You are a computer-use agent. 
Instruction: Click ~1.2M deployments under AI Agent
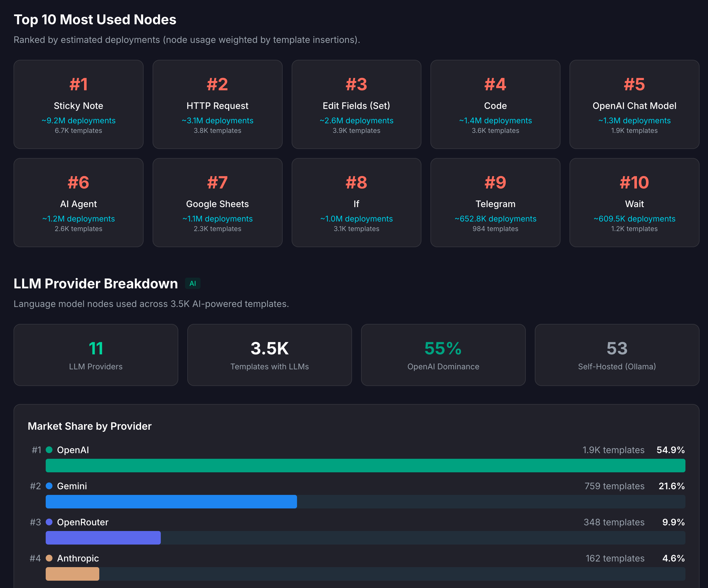click(x=78, y=218)
